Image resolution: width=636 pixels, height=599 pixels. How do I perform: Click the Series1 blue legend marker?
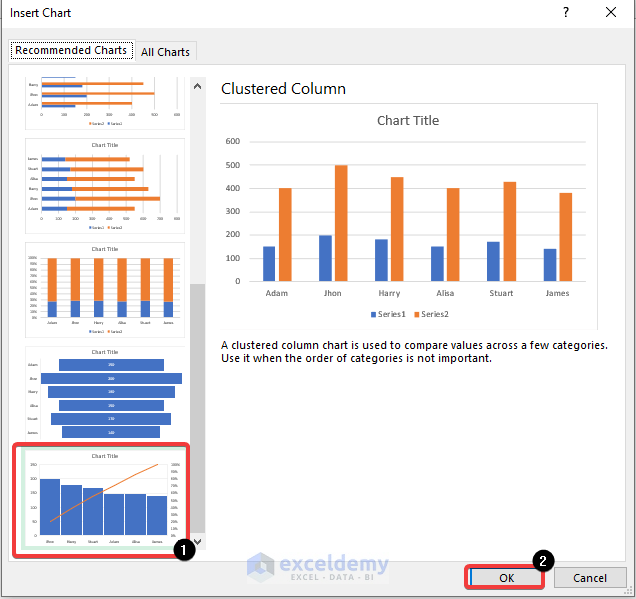373,314
